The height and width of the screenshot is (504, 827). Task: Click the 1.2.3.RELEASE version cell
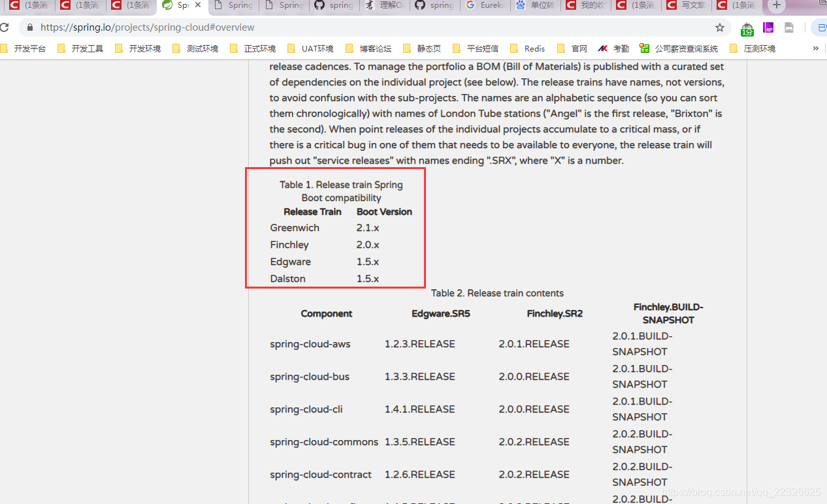(420, 344)
